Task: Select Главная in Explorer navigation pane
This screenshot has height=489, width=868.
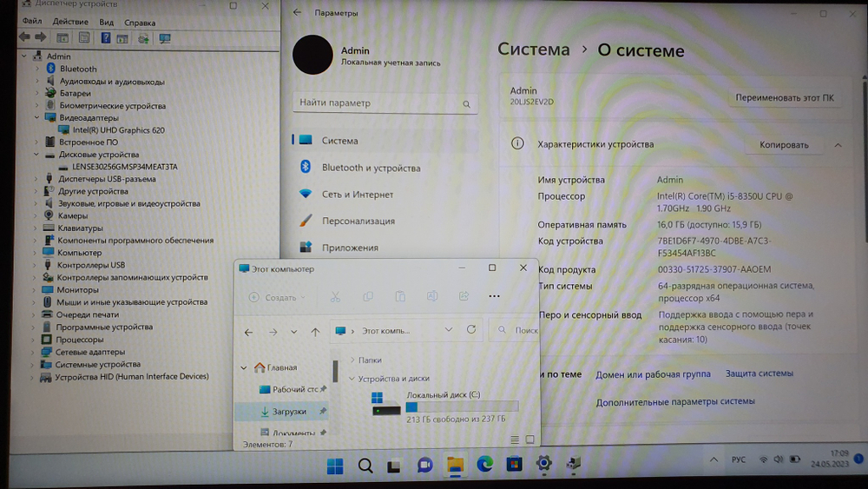Action: [275, 367]
